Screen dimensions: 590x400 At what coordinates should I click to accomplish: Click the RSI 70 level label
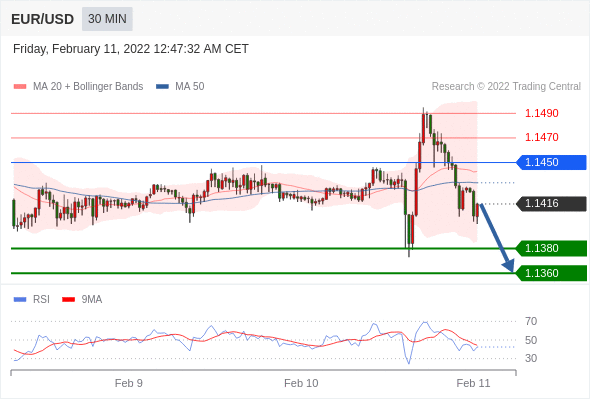531,321
